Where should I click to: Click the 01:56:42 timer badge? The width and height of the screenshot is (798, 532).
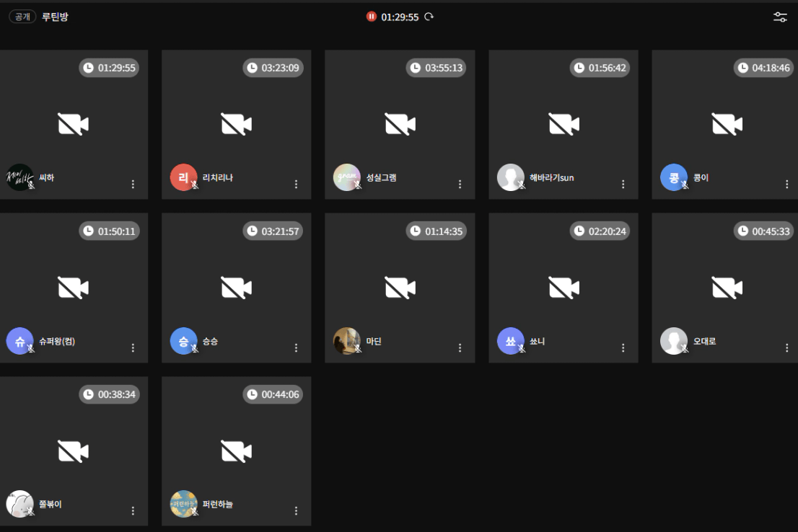(x=600, y=68)
